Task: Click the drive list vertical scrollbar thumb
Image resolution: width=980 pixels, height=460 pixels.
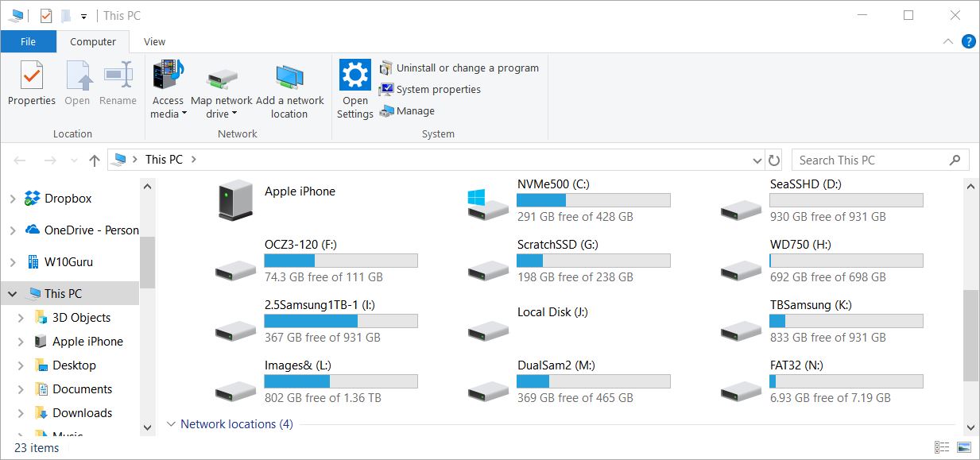Action: point(970,335)
